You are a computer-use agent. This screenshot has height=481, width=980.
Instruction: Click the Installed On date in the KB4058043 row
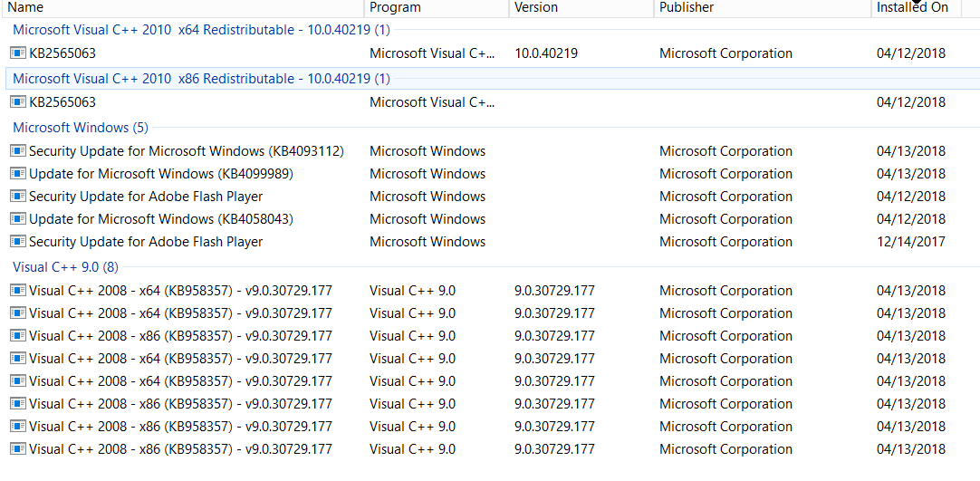coord(911,219)
